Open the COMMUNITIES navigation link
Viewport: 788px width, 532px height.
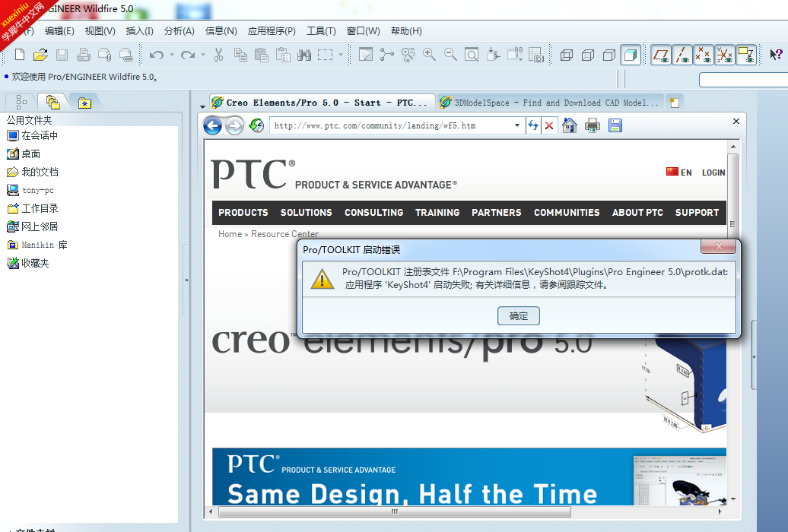coord(567,213)
